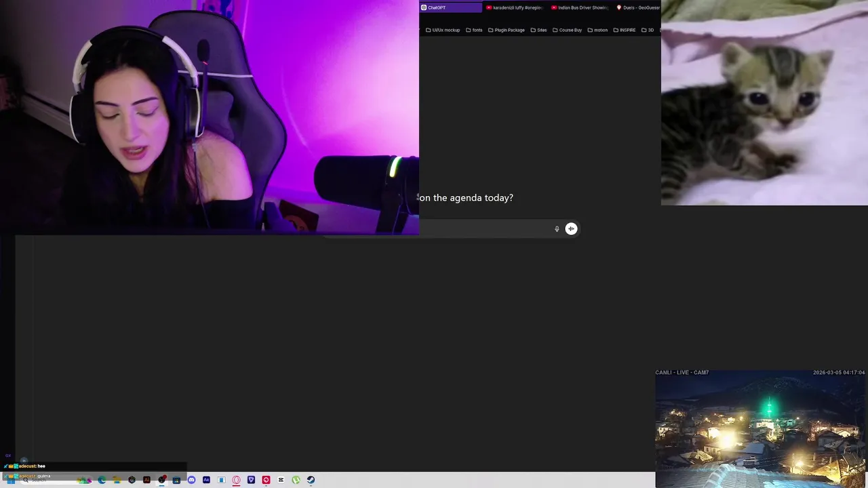868x488 pixels.
Task: Click the ChatGPT message input field
Action: pyautogui.click(x=485, y=229)
